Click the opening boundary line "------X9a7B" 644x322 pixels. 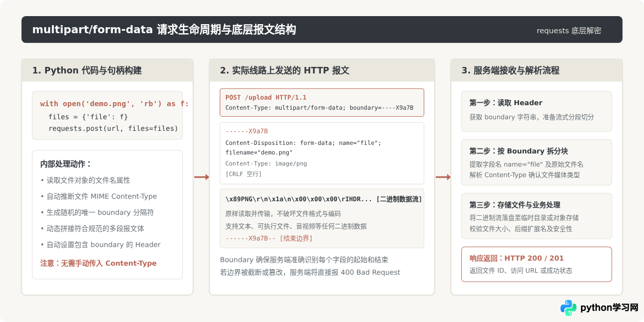click(247, 131)
